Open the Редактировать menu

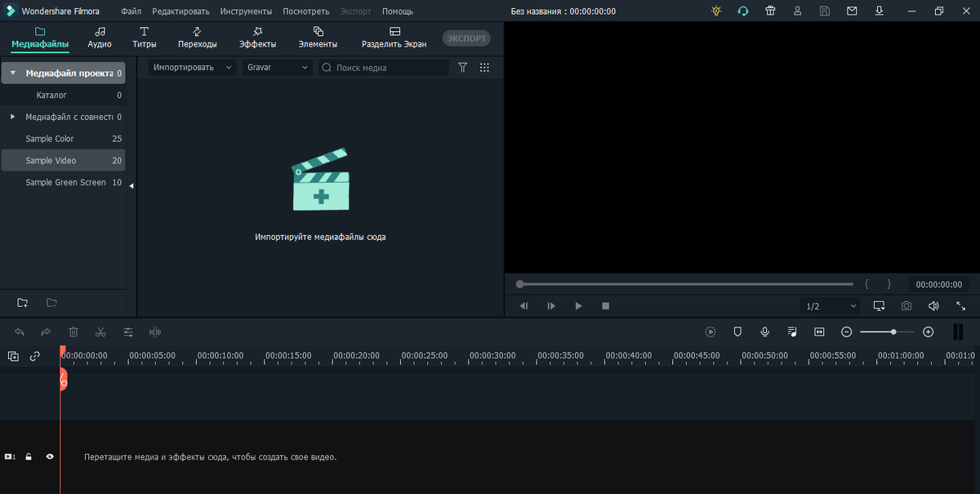[x=180, y=11]
